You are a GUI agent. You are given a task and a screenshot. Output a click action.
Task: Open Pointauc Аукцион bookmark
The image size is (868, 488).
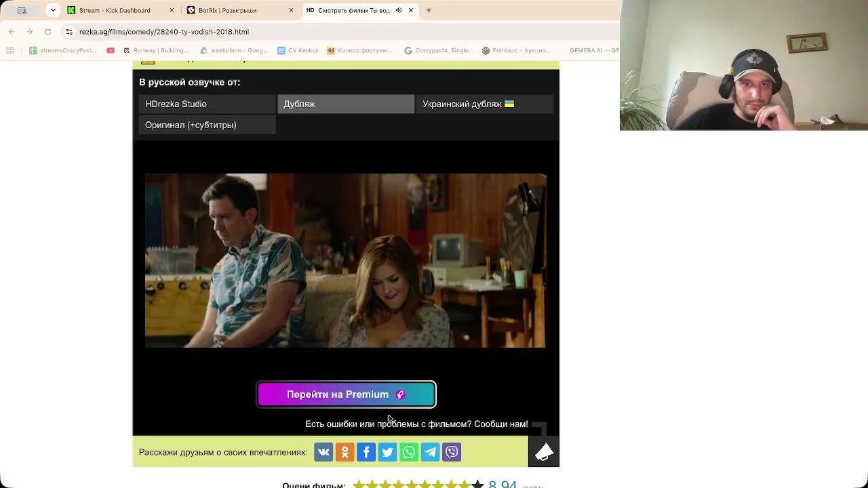point(517,50)
